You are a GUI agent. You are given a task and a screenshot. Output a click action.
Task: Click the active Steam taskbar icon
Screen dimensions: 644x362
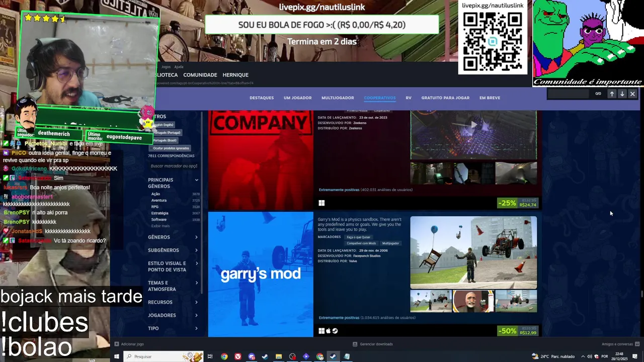tap(333, 356)
